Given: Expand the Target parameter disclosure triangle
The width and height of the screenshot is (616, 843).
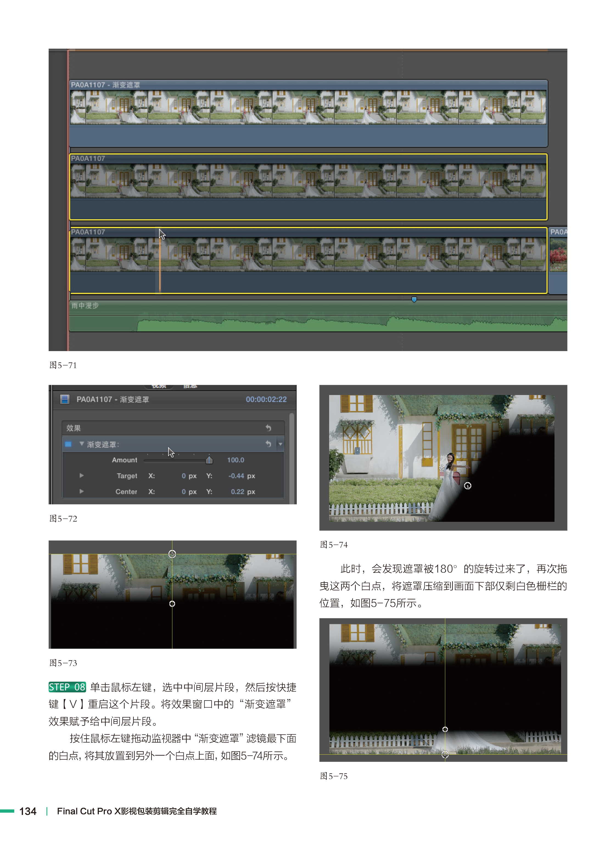Looking at the screenshot, I should [x=81, y=475].
